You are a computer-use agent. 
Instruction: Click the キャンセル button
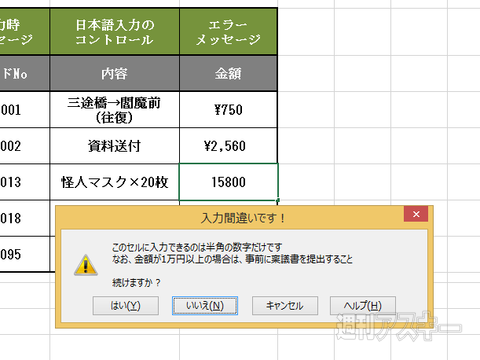click(285, 306)
